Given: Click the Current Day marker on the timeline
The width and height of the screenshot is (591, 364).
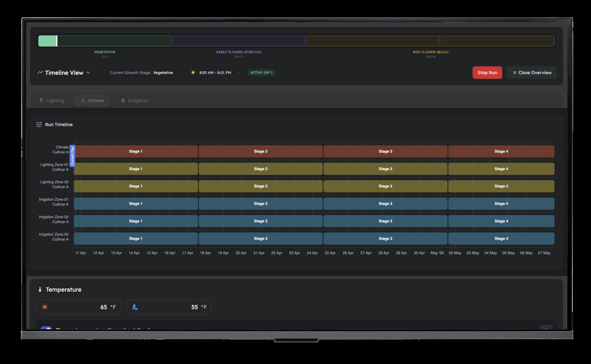Looking at the screenshot, I should pyautogui.click(x=72, y=155).
